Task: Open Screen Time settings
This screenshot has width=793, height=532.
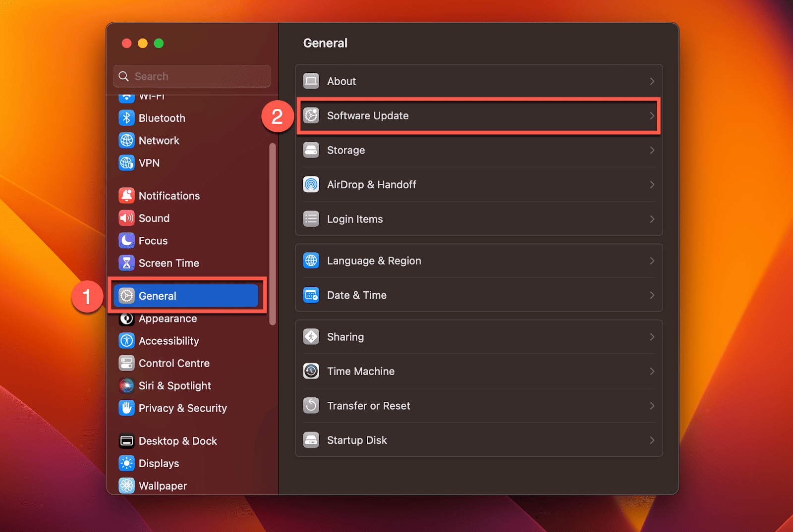Action: coord(169,263)
